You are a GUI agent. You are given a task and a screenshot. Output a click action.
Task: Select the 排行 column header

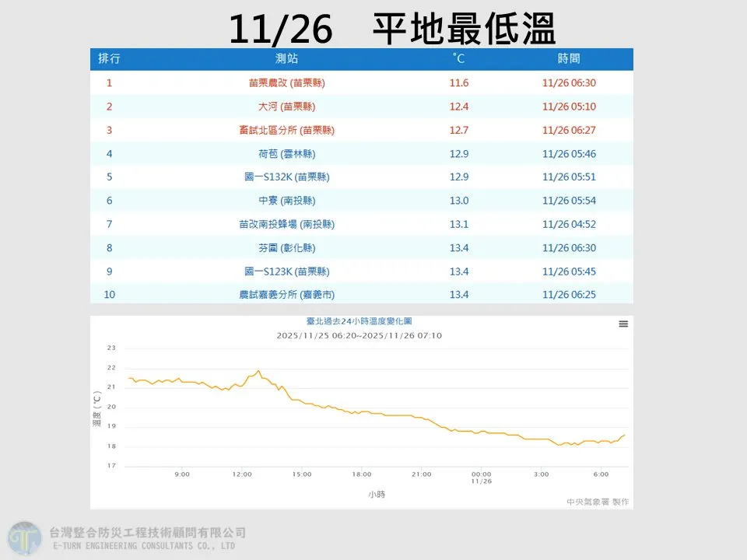pyautogui.click(x=109, y=58)
